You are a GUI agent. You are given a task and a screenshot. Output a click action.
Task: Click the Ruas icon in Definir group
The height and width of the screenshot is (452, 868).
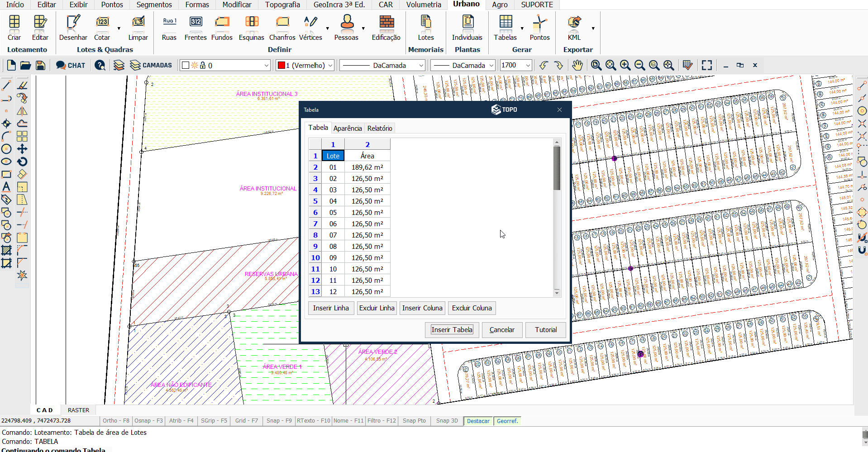169,28
